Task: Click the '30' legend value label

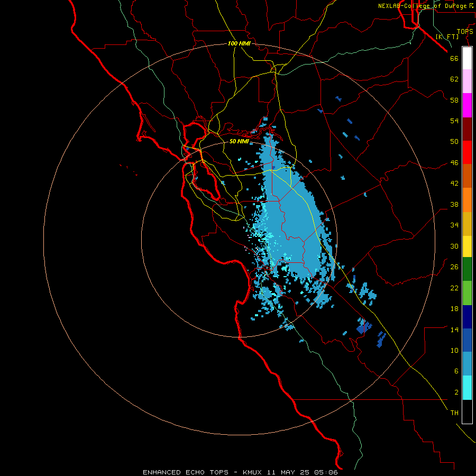Action: click(454, 246)
